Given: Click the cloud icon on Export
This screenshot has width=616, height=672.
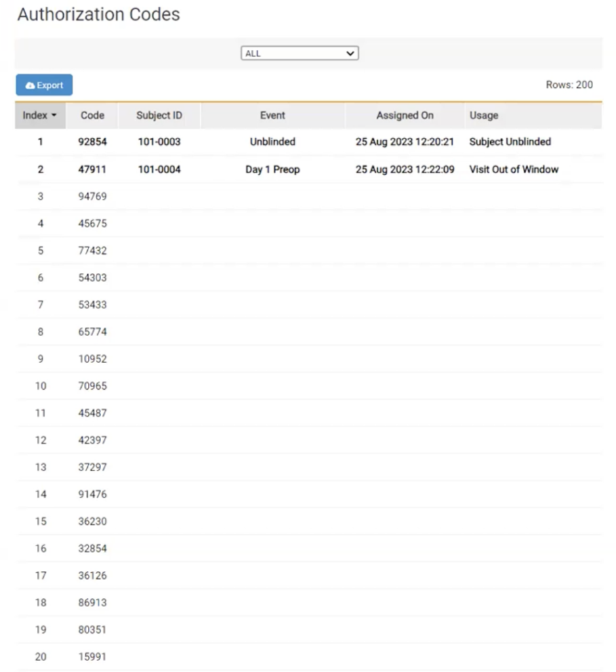Looking at the screenshot, I should 30,86.
